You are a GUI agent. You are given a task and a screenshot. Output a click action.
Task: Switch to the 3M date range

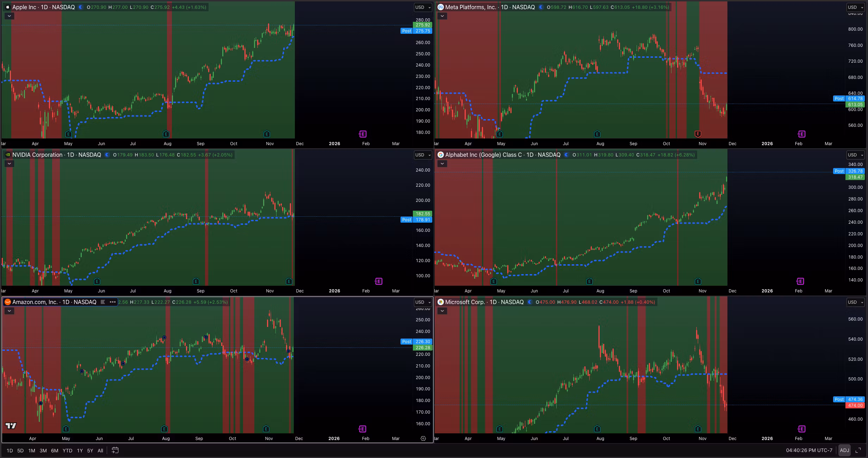43,450
